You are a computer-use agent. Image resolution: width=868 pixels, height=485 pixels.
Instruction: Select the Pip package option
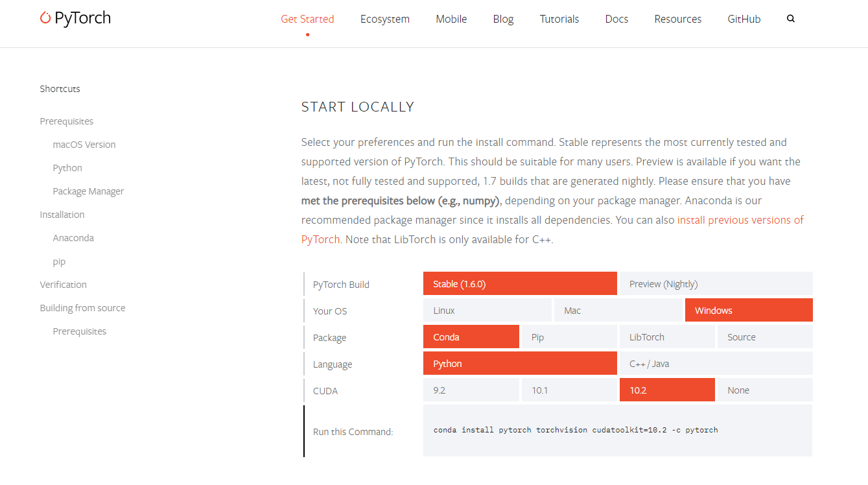tap(569, 337)
